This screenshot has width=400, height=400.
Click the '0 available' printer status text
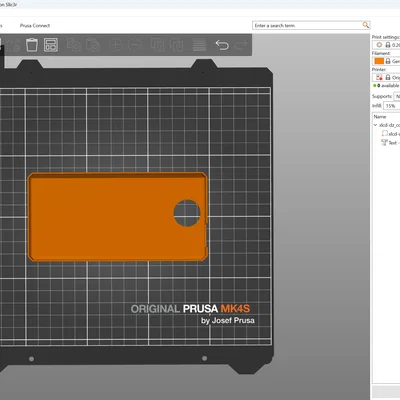pos(388,86)
